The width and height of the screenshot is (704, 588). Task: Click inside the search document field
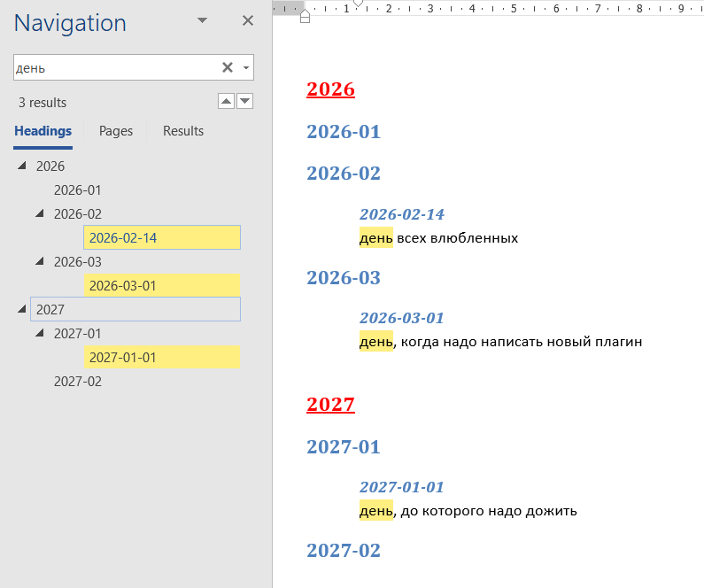(x=115, y=67)
